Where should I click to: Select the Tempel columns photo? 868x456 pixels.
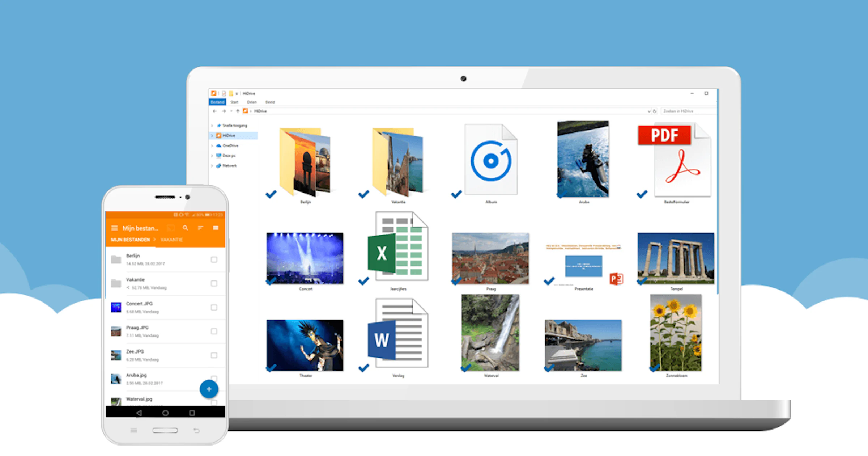[x=676, y=258]
